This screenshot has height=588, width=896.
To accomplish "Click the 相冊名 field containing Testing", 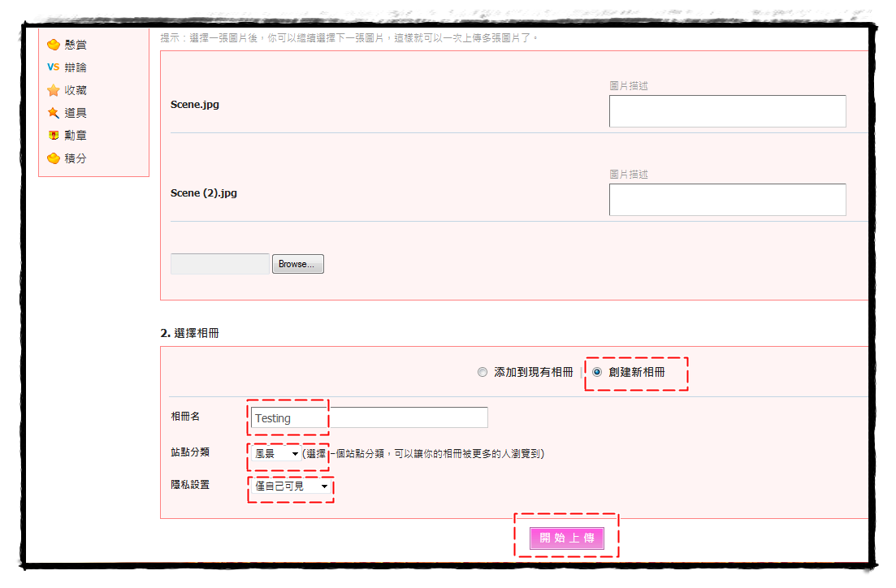I will pyautogui.click(x=368, y=417).
